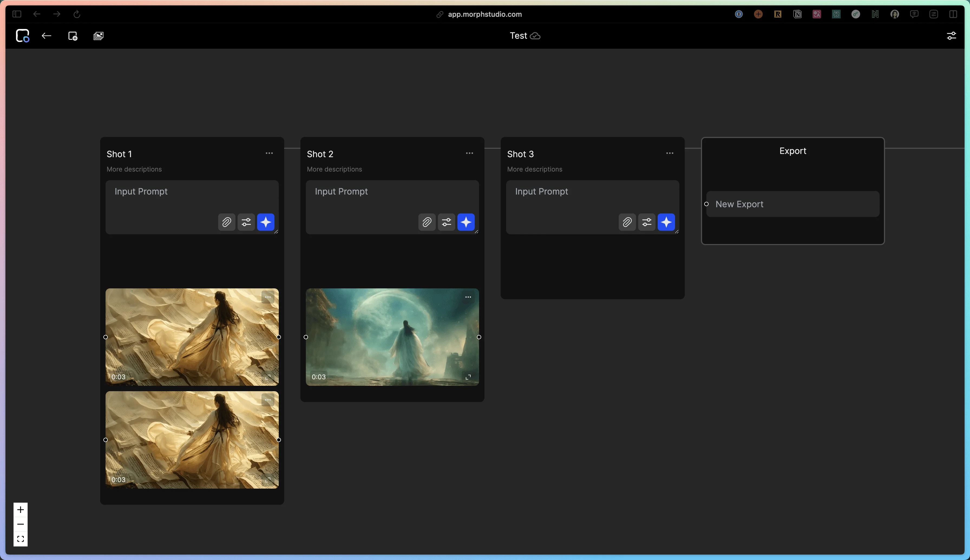This screenshot has width=970, height=560.
Task: Zoom in on the canvas with the plus button
Action: pos(20,510)
